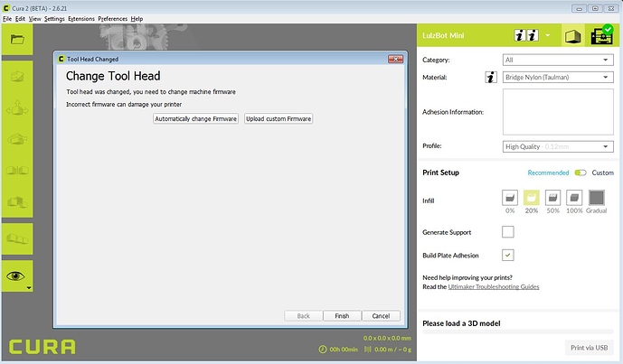Open the Preferences menu
Image resolution: width=623 pixels, height=364 pixels.
112,19
